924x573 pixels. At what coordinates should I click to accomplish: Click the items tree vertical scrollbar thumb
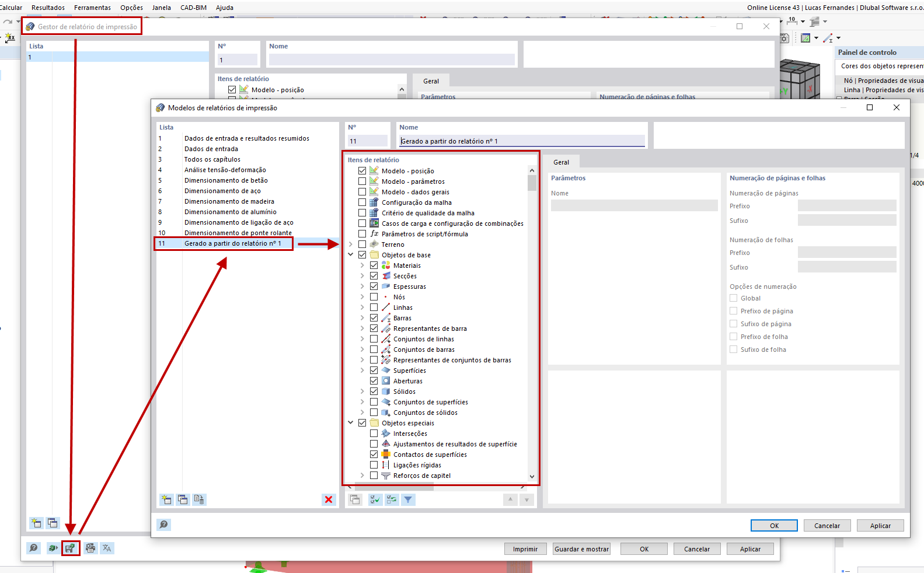(x=532, y=183)
